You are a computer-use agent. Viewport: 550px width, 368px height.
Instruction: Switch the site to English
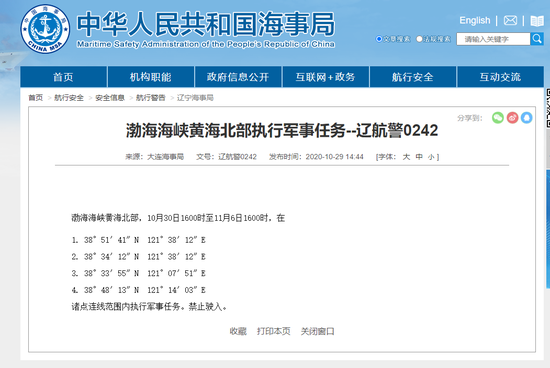click(475, 21)
